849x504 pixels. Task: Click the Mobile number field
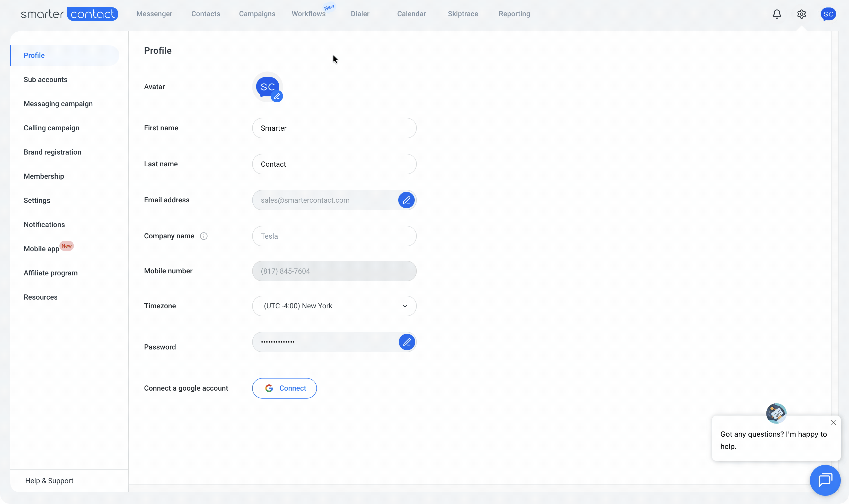pos(334,271)
